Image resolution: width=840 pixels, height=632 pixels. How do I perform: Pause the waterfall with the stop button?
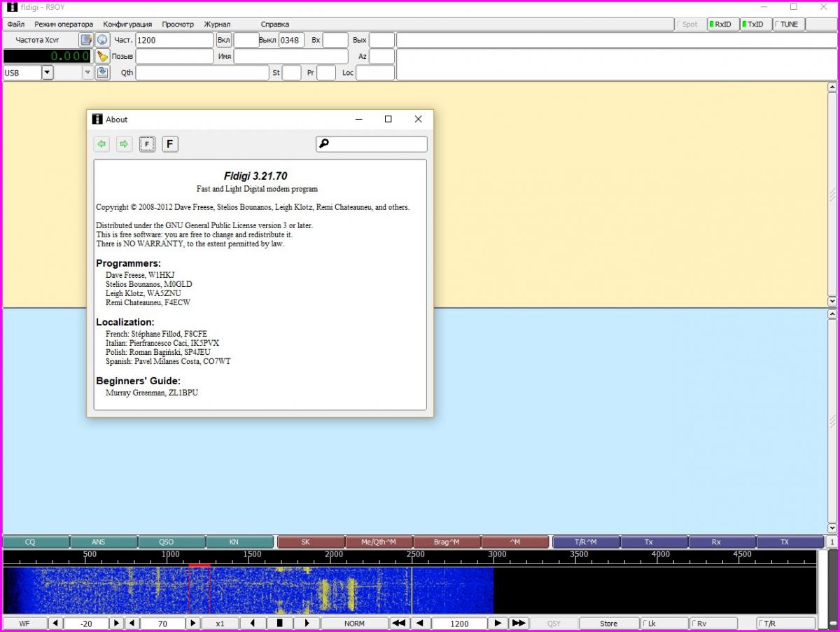click(x=279, y=623)
